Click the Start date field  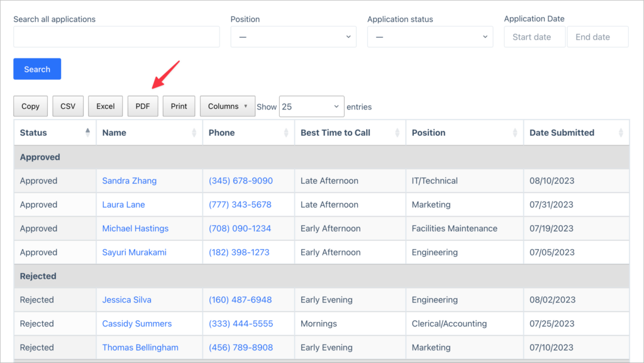[x=535, y=37]
